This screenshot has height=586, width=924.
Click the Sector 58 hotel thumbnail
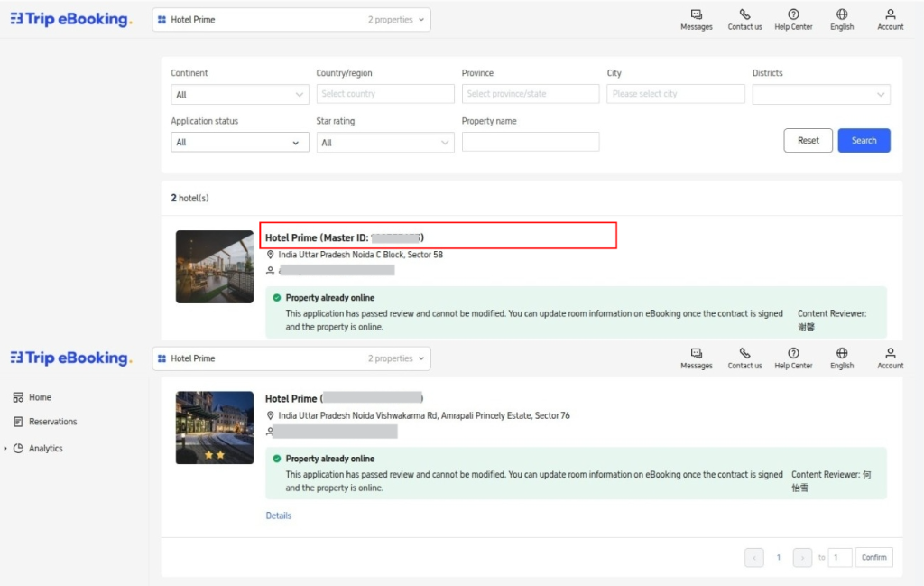[214, 266]
